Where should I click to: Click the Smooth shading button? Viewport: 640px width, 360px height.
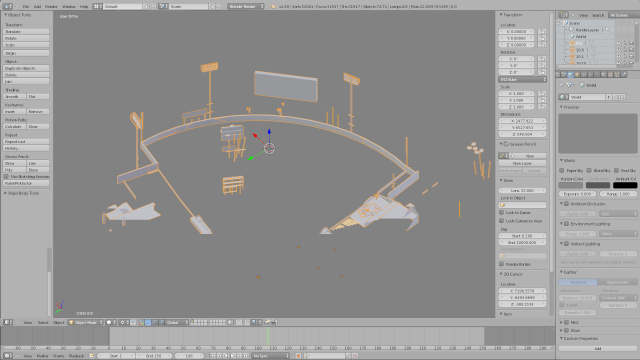point(15,96)
